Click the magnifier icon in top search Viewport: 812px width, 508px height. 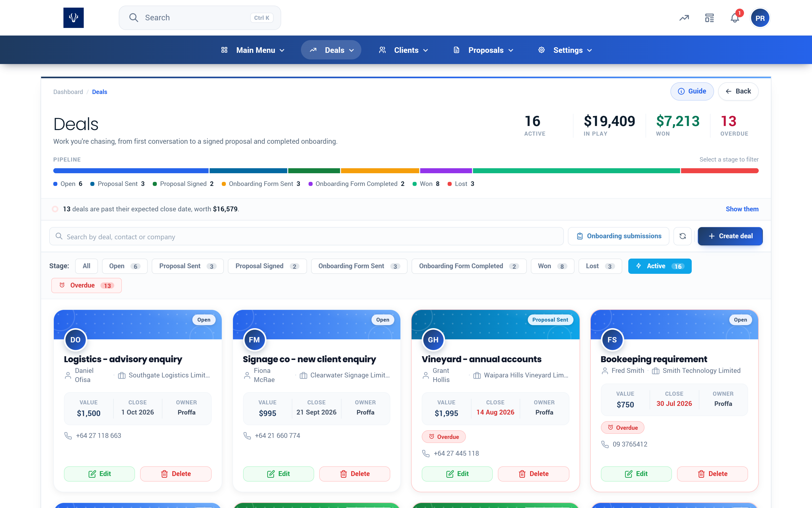[x=133, y=18]
